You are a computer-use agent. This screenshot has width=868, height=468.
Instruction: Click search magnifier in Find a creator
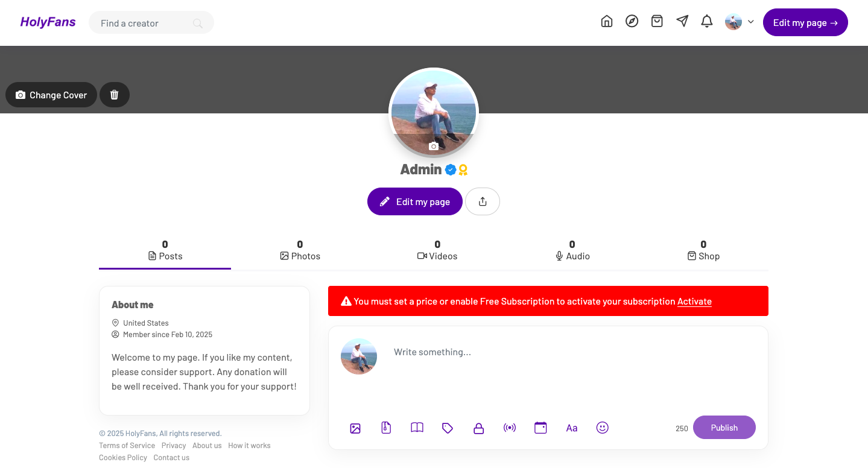click(x=198, y=24)
